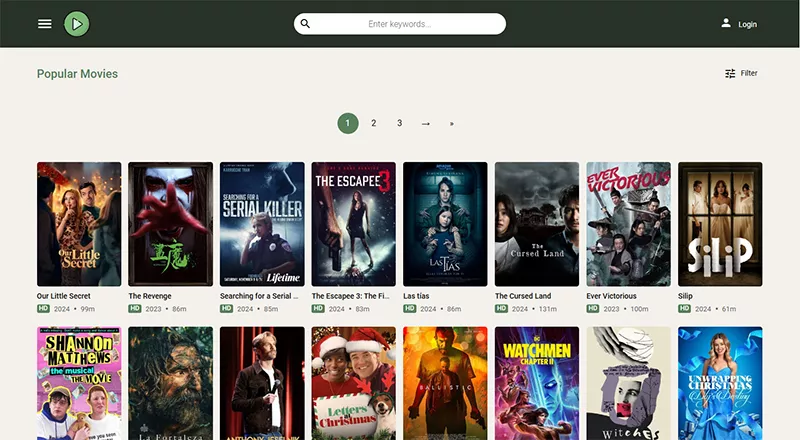This screenshot has height=440, width=800.
Task: Open Ever Victorious poster
Action: 629,224
